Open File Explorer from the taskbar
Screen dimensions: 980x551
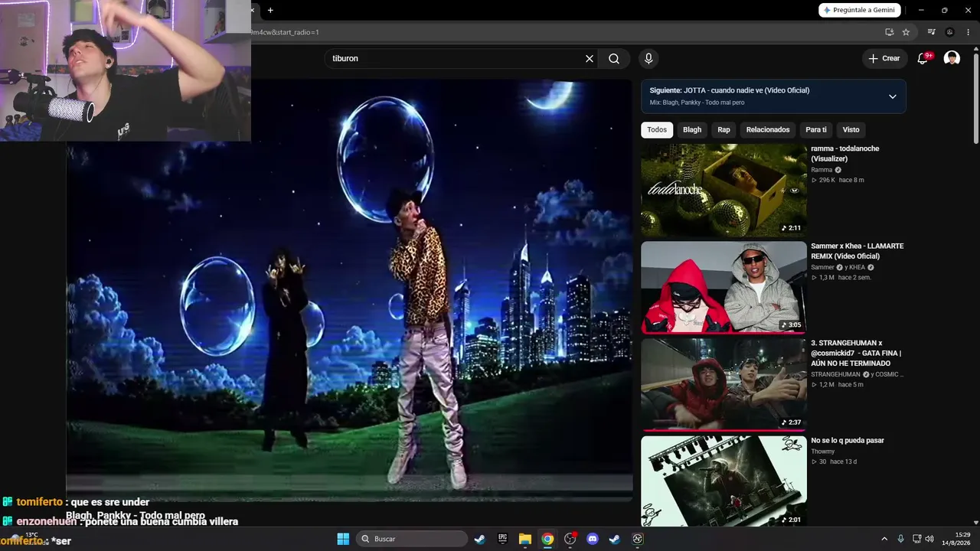point(524,539)
